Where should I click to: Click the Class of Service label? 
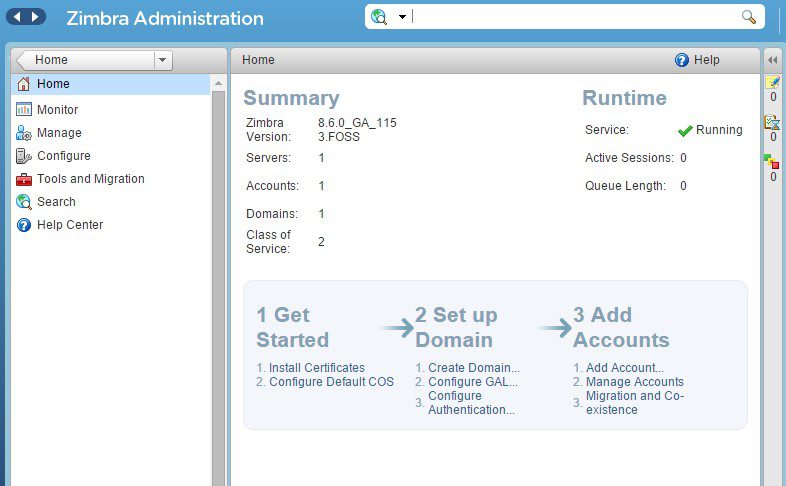pyautogui.click(x=268, y=241)
